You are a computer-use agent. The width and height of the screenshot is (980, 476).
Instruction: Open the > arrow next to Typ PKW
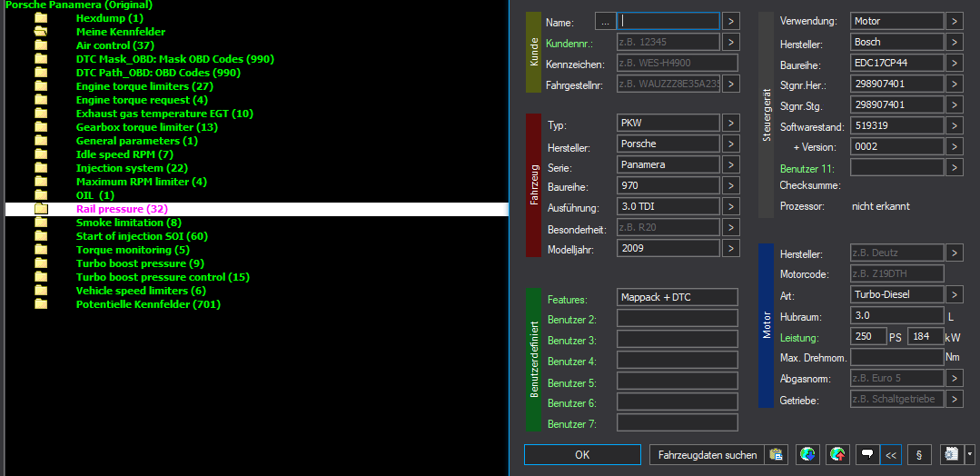731,123
